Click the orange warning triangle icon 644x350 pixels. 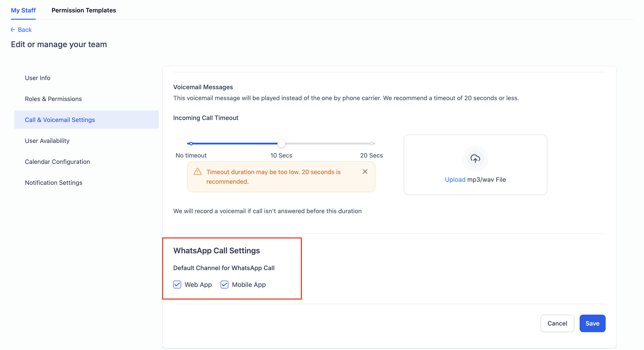[197, 172]
